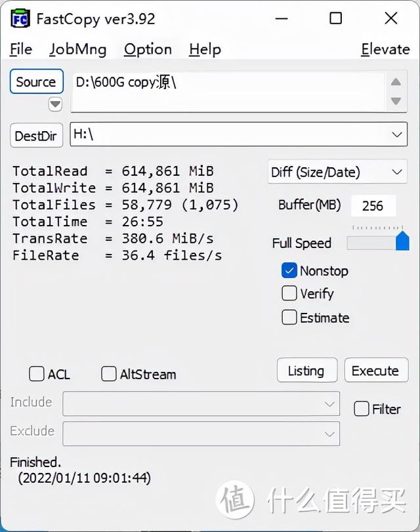Enable the Verify checkbox
This screenshot has height=532, width=420.
(289, 293)
